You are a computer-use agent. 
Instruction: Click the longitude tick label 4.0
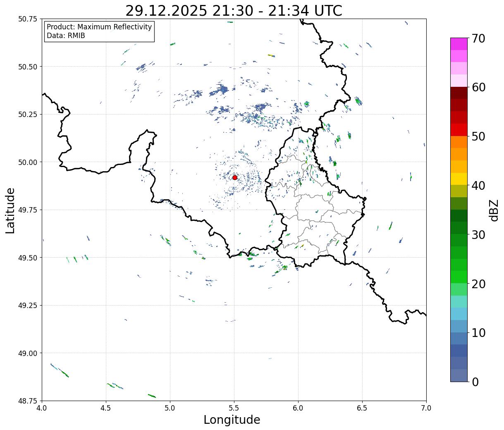pos(42,408)
